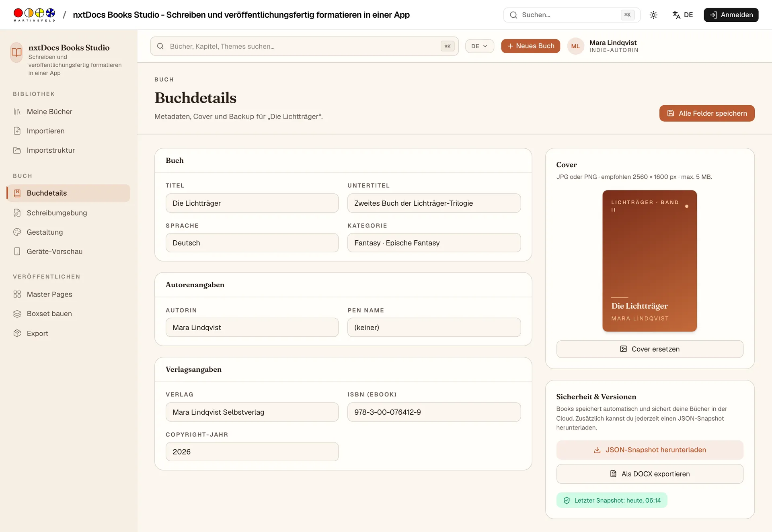Edit the Autorin field
The image size is (772, 532).
[252, 327]
